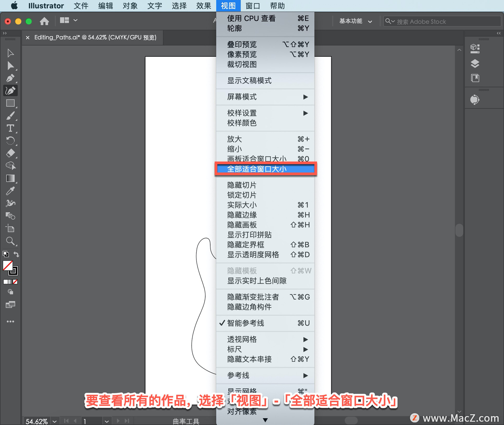
Task: Open the Libraries panel icon
Action: tap(475, 78)
